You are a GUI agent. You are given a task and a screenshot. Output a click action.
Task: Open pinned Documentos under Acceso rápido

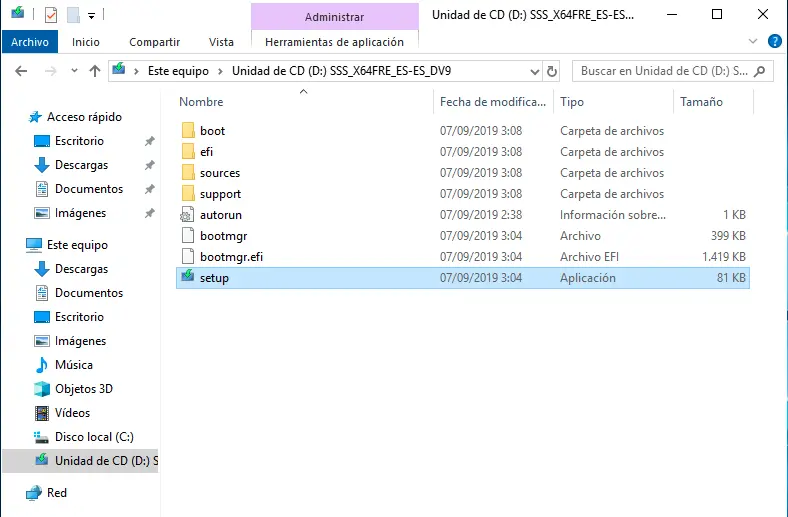pyautogui.click(x=88, y=189)
